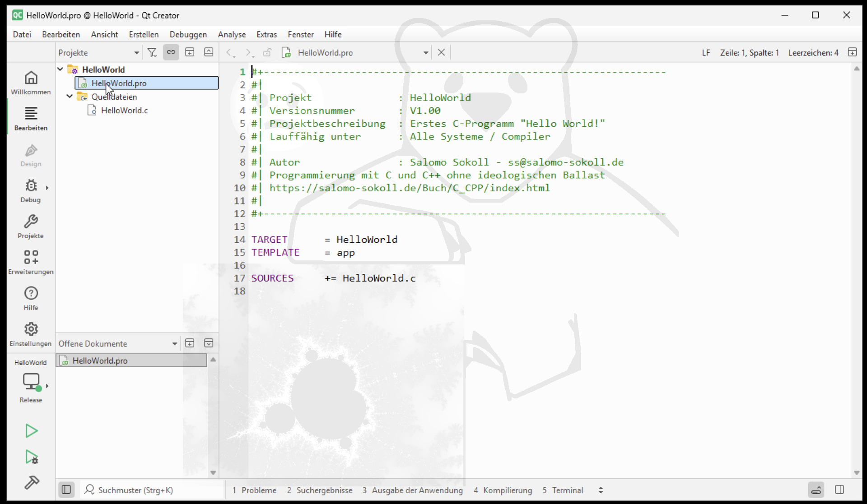Open the filter tree funnel icon
Screen dimensions: 867x504
(152, 52)
